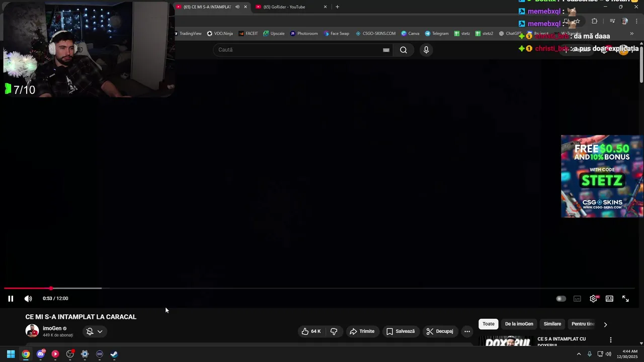Open ChatGPT bookmark
Screen dimensions: 644x362
[510, 34]
